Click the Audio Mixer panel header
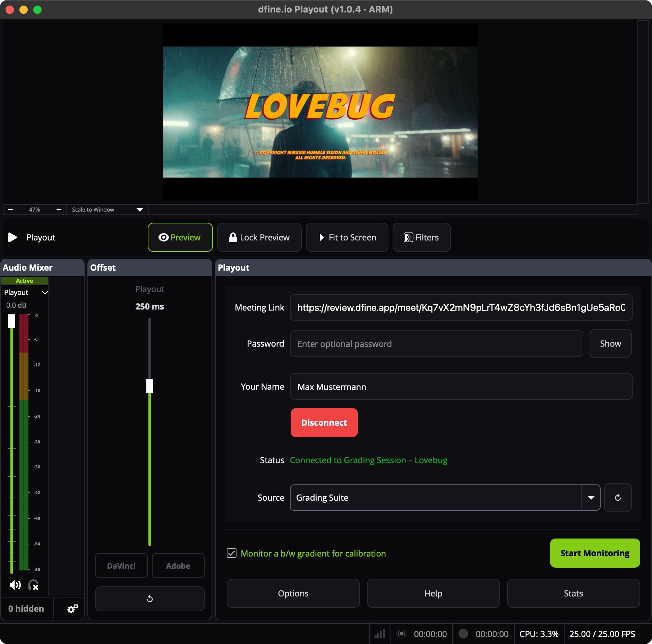652x644 pixels. [42, 268]
